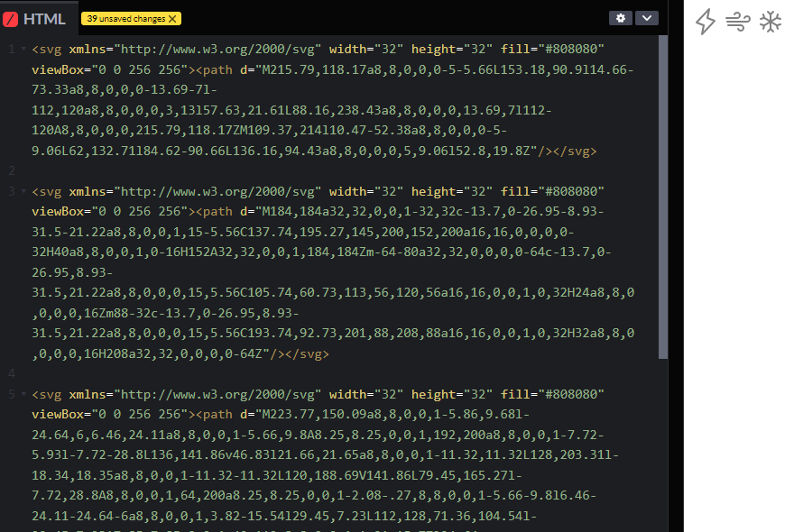Click line number 4 in gutter
The height and width of the screenshot is (532, 794).
pyautogui.click(x=12, y=373)
